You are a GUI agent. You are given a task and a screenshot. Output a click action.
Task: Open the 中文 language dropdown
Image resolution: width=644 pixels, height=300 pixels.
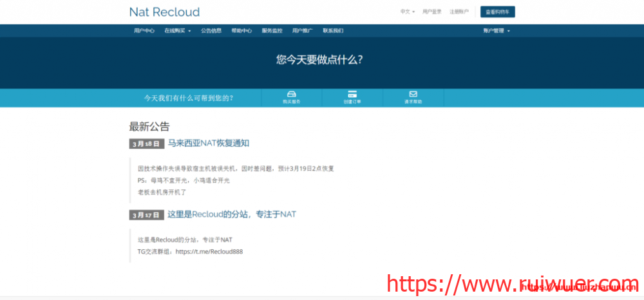[x=408, y=12]
